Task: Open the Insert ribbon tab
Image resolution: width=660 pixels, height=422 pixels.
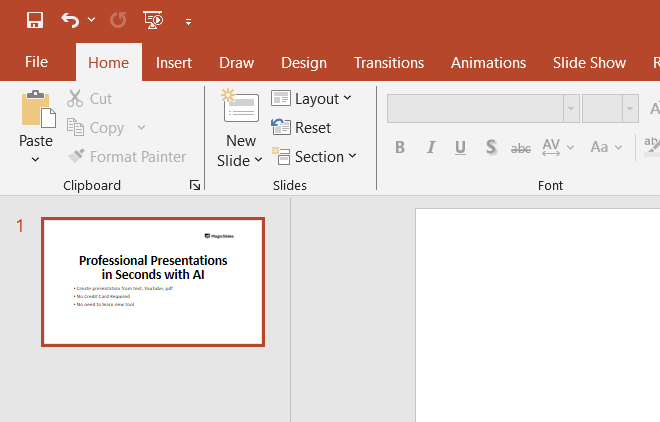Action: pyautogui.click(x=174, y=62)
